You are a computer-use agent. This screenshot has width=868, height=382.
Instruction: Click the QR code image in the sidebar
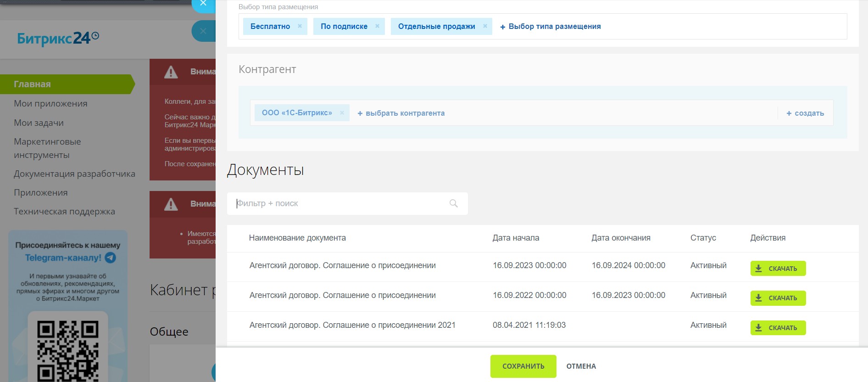[x=68, y=351]
